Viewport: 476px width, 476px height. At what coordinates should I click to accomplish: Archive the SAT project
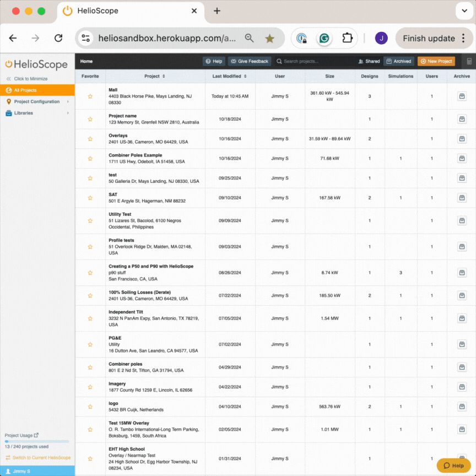(462, 198)
